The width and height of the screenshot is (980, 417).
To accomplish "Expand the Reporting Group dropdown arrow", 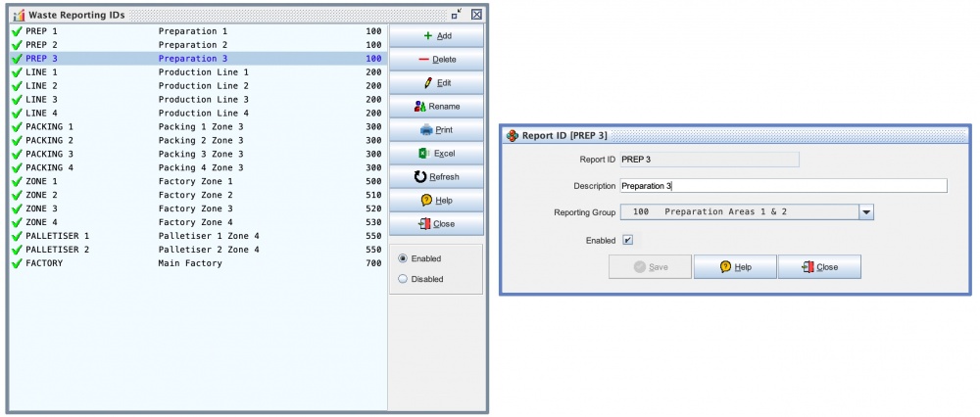I will (865, 211).
